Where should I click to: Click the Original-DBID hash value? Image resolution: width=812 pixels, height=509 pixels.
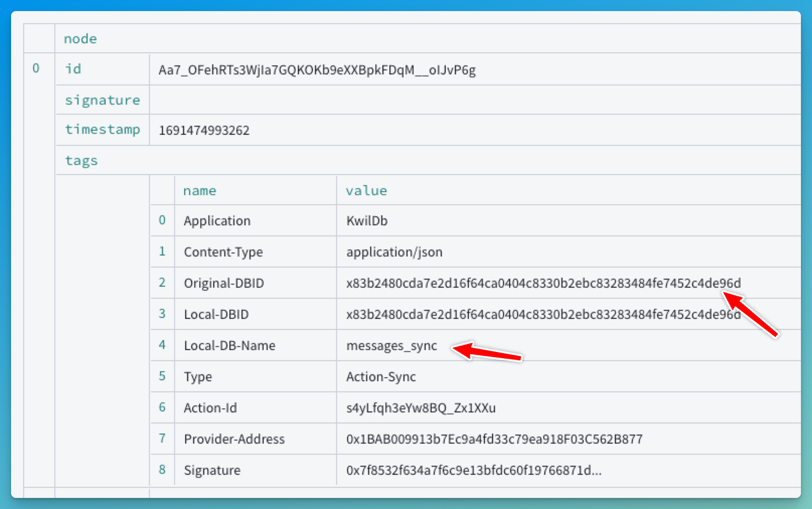(x=542, y=283)
